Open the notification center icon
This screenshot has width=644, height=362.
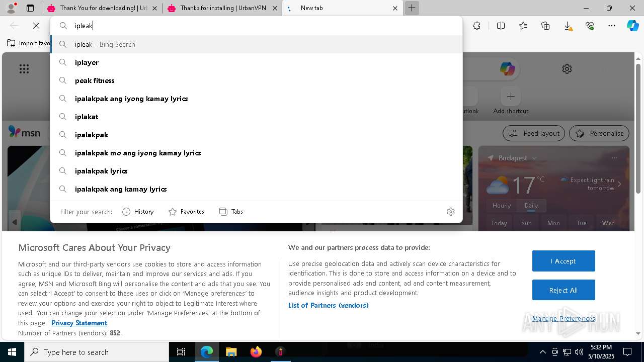click(627, 352)
